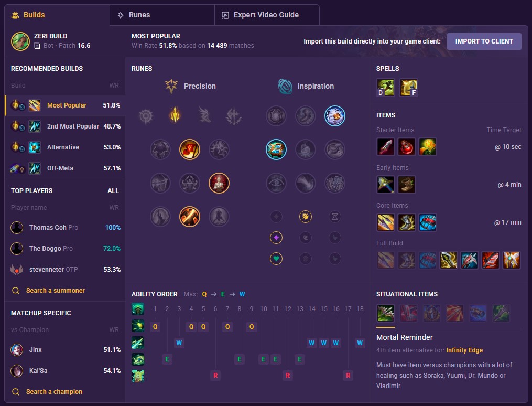Switch to the Runes tab
The image size is (532, 406).
[x=162, y=15]
